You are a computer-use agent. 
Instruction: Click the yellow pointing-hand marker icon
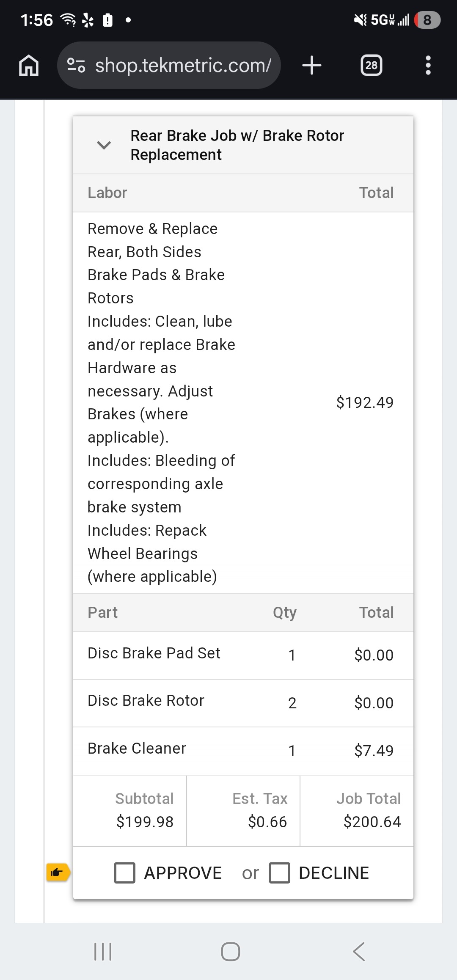coord(58,872)
